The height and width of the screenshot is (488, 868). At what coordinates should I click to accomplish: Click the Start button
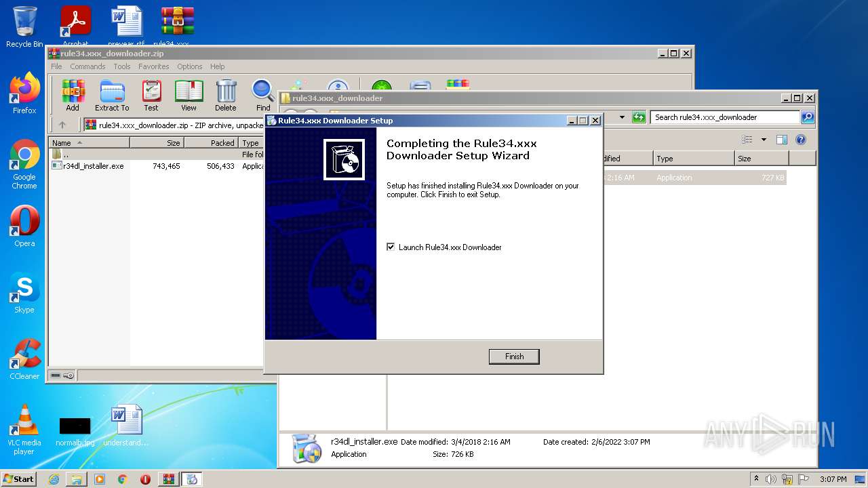pos(19,479)
